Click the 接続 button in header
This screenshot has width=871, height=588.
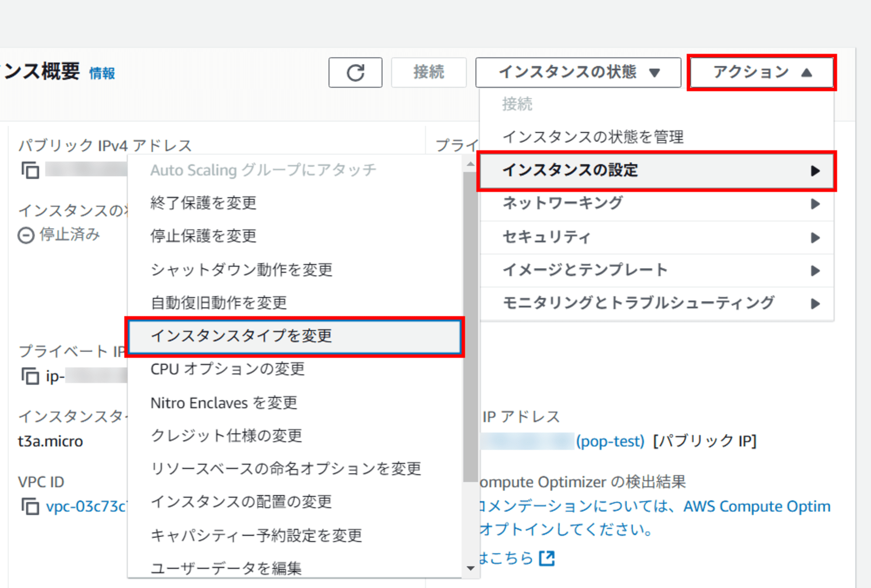click(429, 72)
